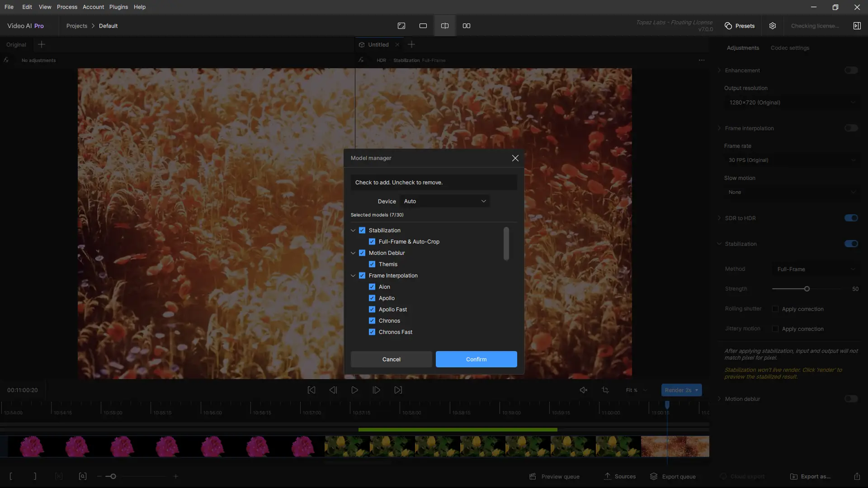
Task: Open the Device dropdown set to Auto
Action: point(445,201)
